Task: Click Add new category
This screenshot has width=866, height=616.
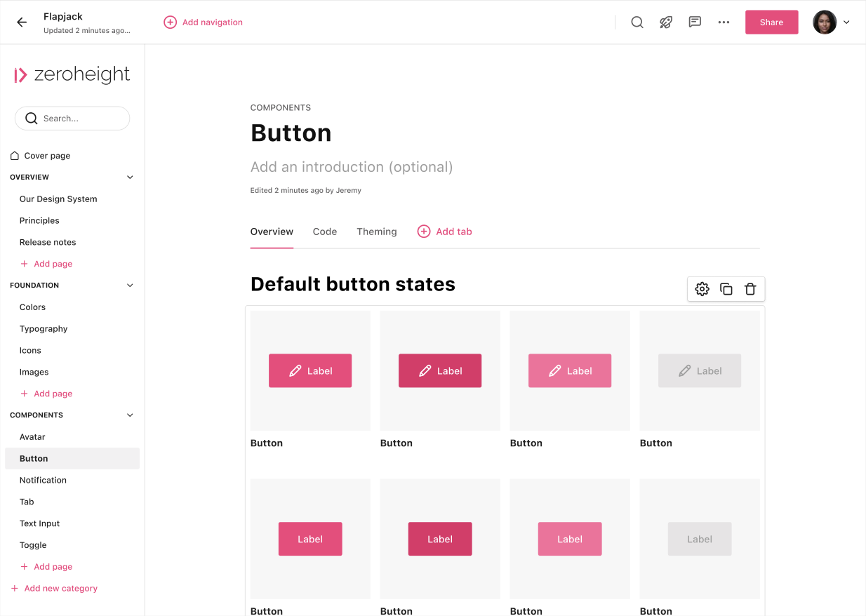Action: (x=61, y=589)
